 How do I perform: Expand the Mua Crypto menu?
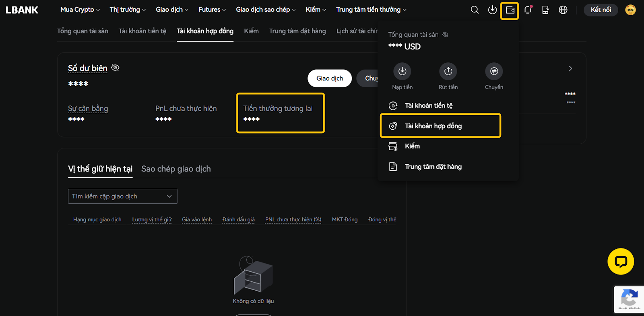tap(80, 10)
